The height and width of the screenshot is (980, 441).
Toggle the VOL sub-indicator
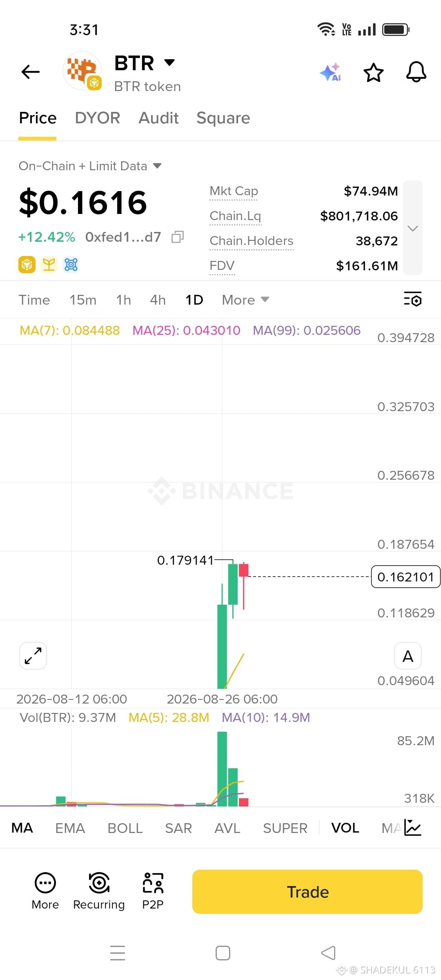point(345,828)
